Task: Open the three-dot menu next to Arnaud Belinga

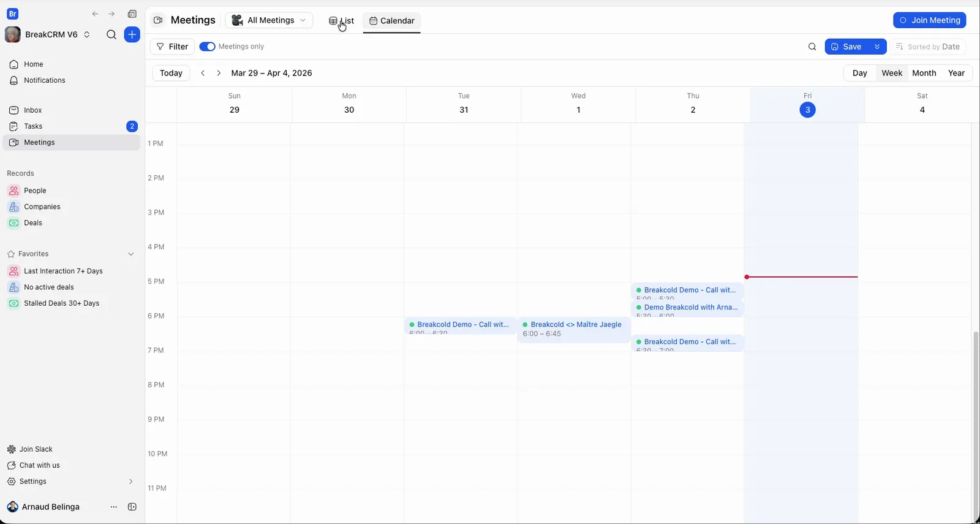Action: 113,507
